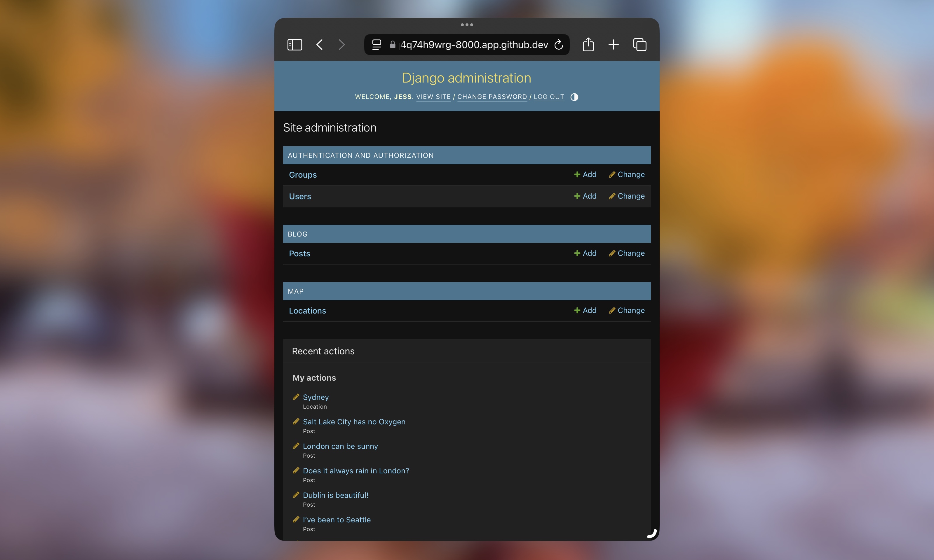The height and width of the screenshot is (560, 934).
Task: Open the View Site link
Action: (433, 97)
